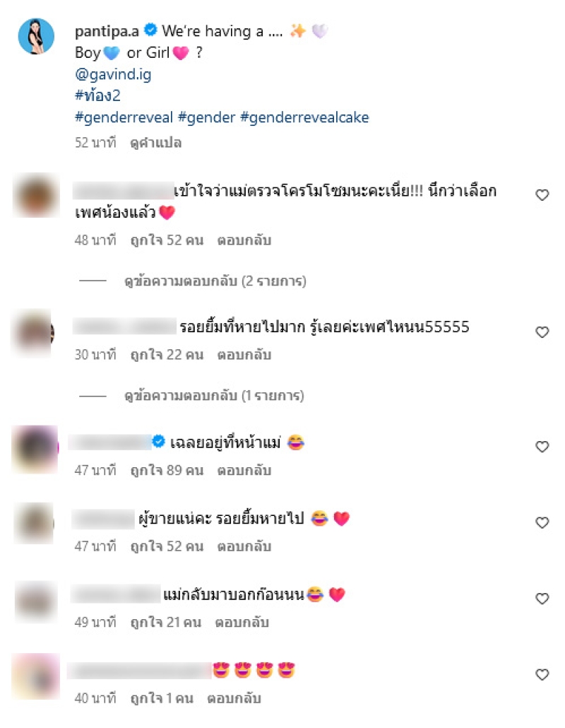565x728 pixels.
Task: Tap heart on the four heart-eyes emoji comment
Action: pos(542,674)
